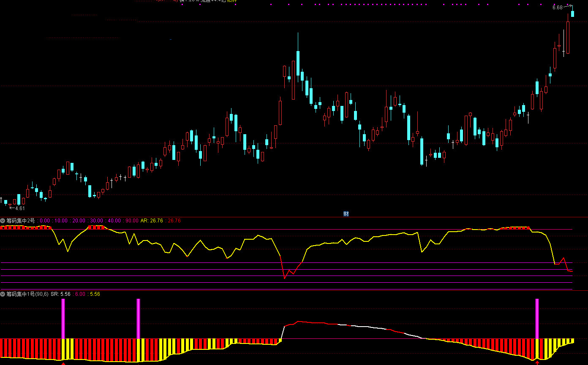The height and width of the screenshot is (365, 588).
Task: Collapse the 筹码集中2号 indicator panel arrow
Action: [x=3, y=221]
